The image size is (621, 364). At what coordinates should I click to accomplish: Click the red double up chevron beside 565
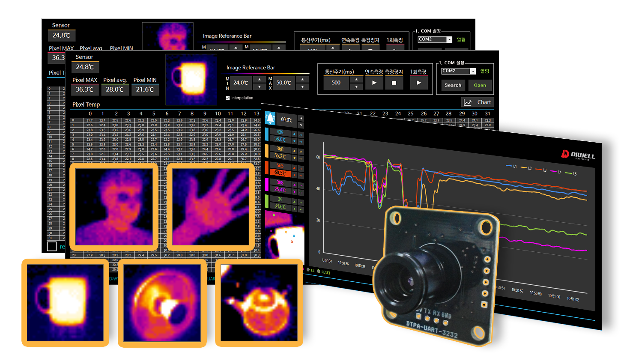point(301,168)
